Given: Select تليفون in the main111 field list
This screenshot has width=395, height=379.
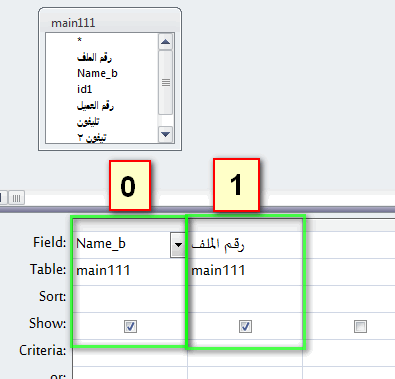Looking at the screenshot, I should click(x=88, y=122).
